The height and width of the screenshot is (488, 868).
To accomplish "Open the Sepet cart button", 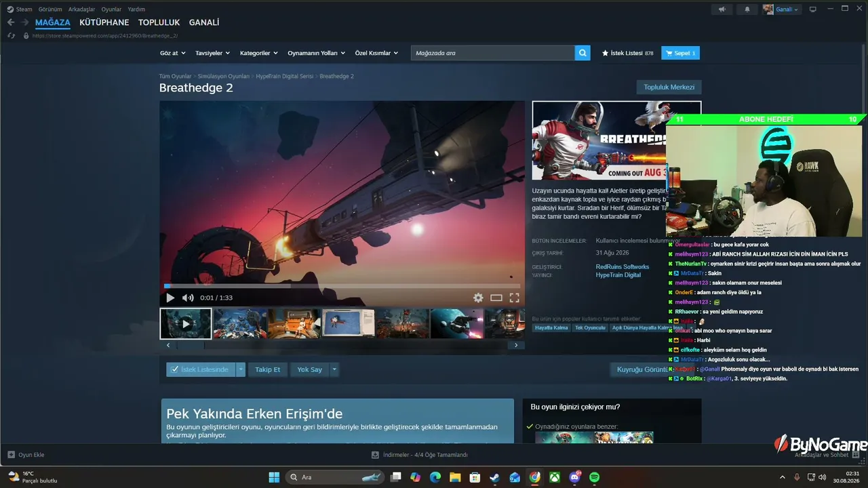I will point(680,53).
